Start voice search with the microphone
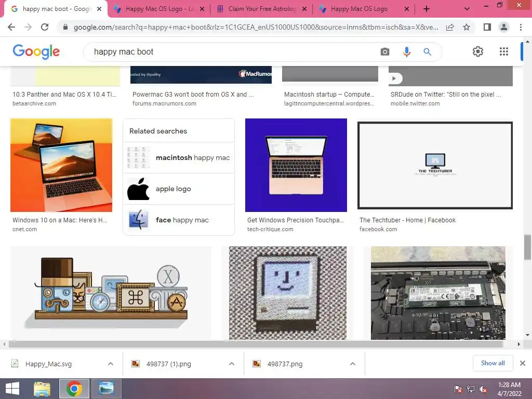 406,52
